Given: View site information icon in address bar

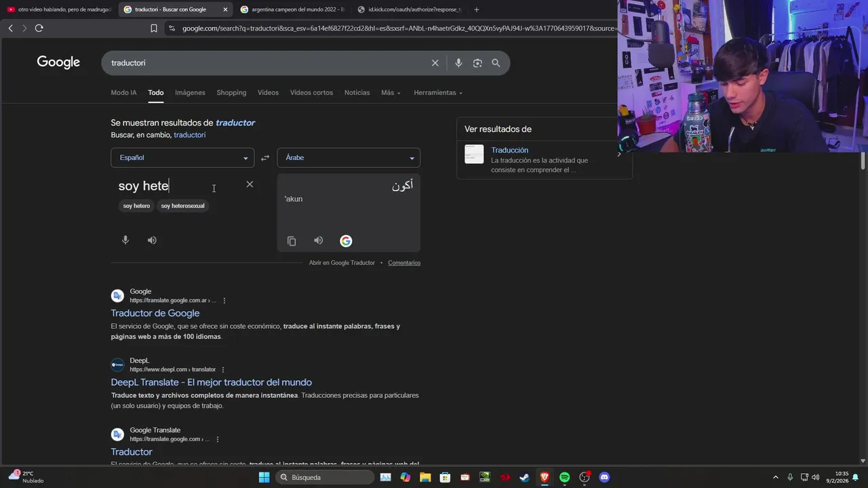Looking at the screenshot, I should click(171, 28).
